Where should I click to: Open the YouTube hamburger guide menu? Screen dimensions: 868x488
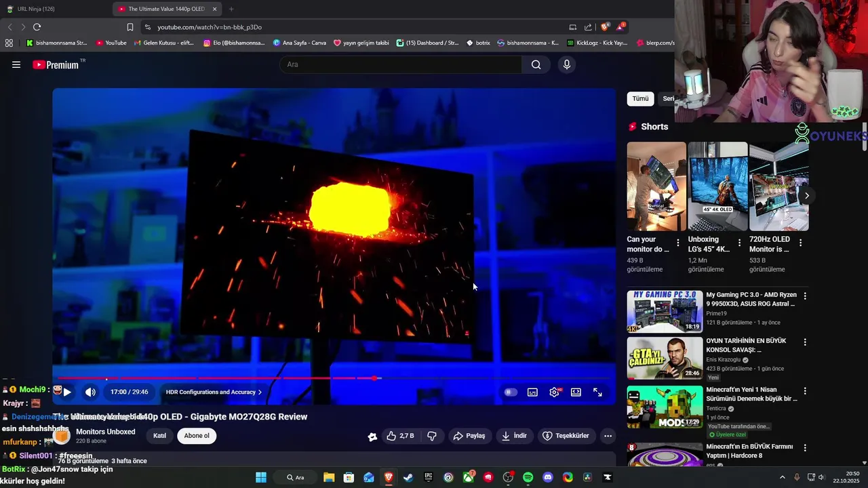pyautogui.click(x=16, y=64)
